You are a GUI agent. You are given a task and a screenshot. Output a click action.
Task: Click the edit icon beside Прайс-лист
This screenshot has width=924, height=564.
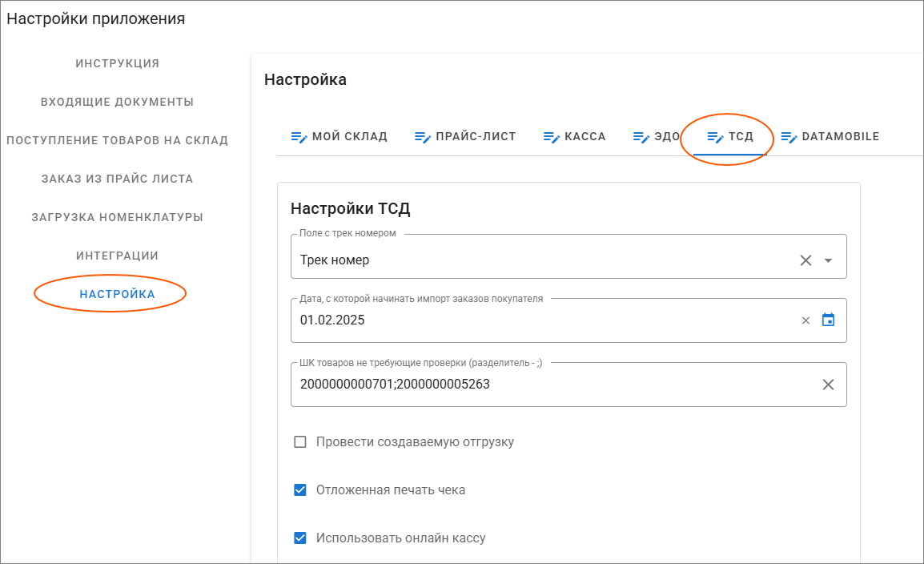click(423, 137)
